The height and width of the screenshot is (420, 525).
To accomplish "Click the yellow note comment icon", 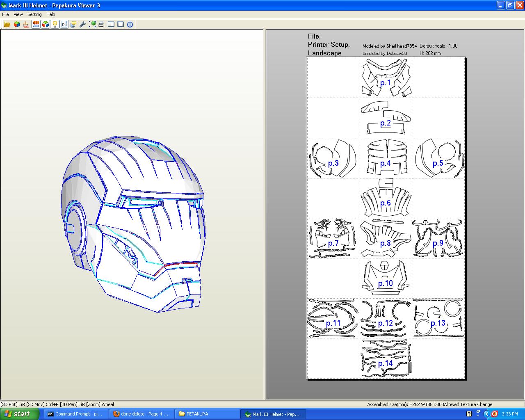I will pos(73,24).
